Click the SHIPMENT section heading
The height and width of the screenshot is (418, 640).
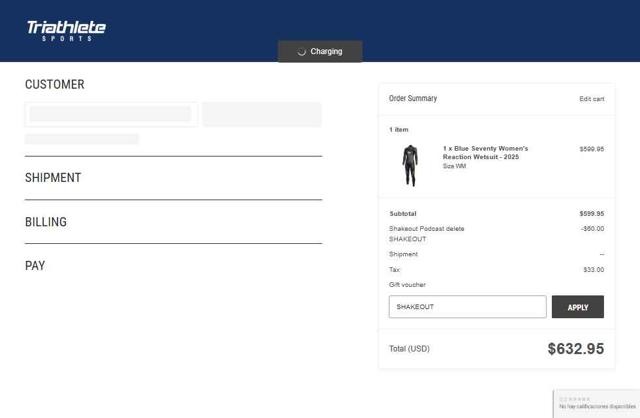[x=53, y=178]
